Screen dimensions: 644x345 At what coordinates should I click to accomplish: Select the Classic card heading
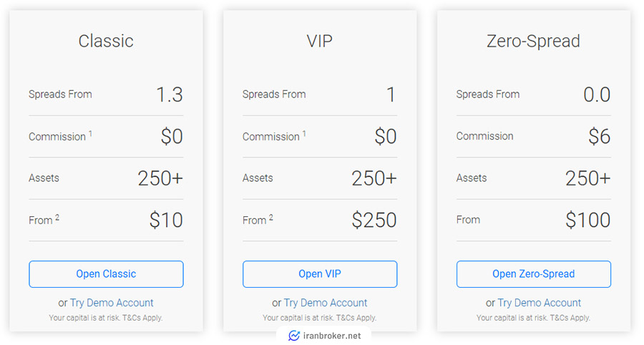click(106, 41)
